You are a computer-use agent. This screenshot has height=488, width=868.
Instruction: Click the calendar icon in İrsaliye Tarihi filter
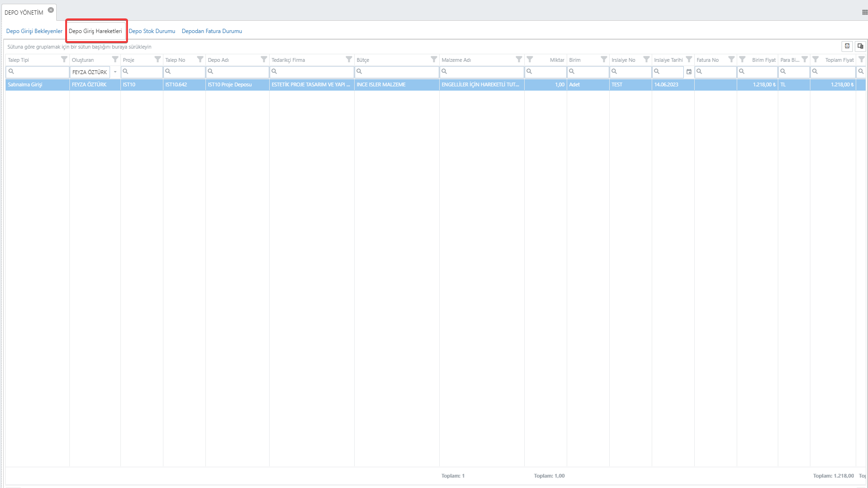(689, 72)
